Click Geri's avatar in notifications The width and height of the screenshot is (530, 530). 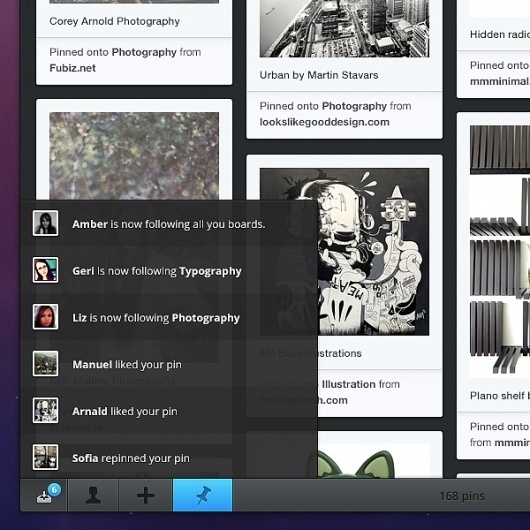click(45, 270)
